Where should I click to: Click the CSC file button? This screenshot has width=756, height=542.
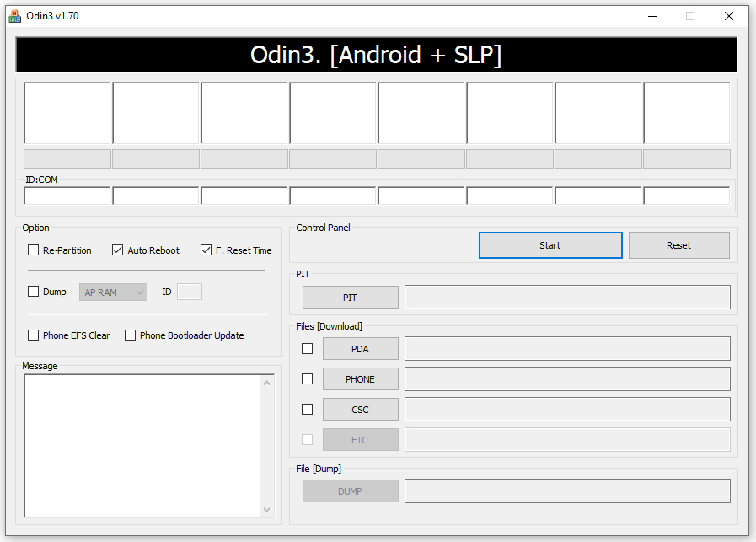(360, 410)
